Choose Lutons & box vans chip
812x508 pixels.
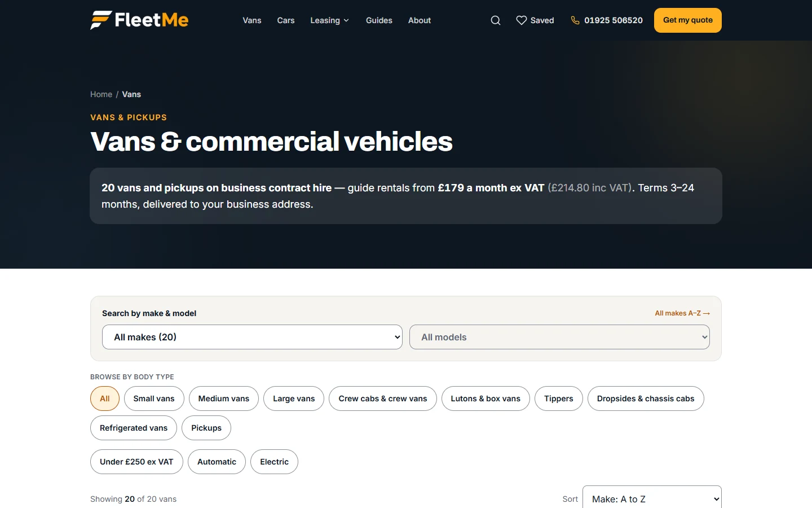pyautogui.click(x=486, y=398)
